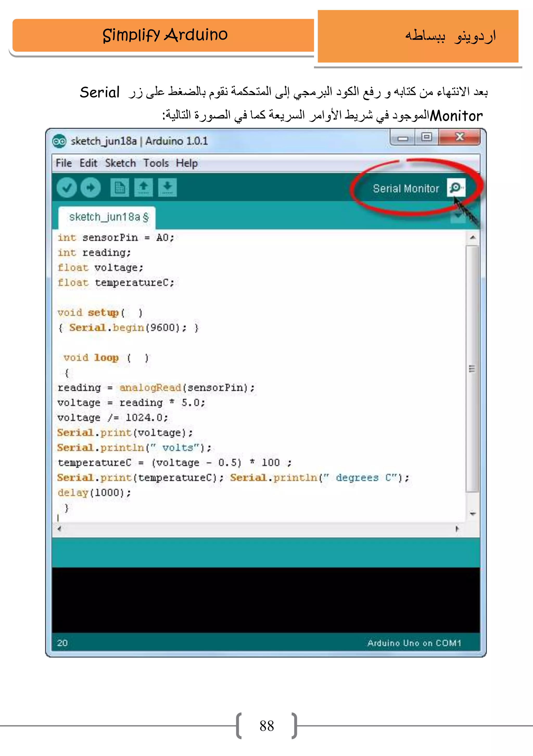The width and height of the screenshot is (533, 756).
Task: Open the File menu
Action: coord(64,163)
